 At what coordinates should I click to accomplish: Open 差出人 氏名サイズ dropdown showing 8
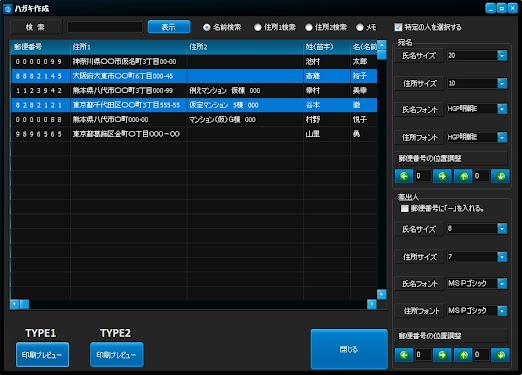click(502, 229)
